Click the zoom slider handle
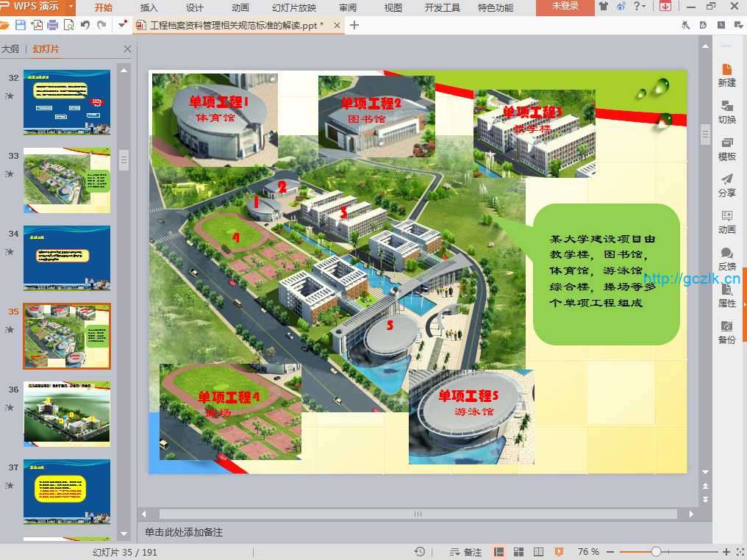Viewport: 747px width, 560px height. pos(656,552)
